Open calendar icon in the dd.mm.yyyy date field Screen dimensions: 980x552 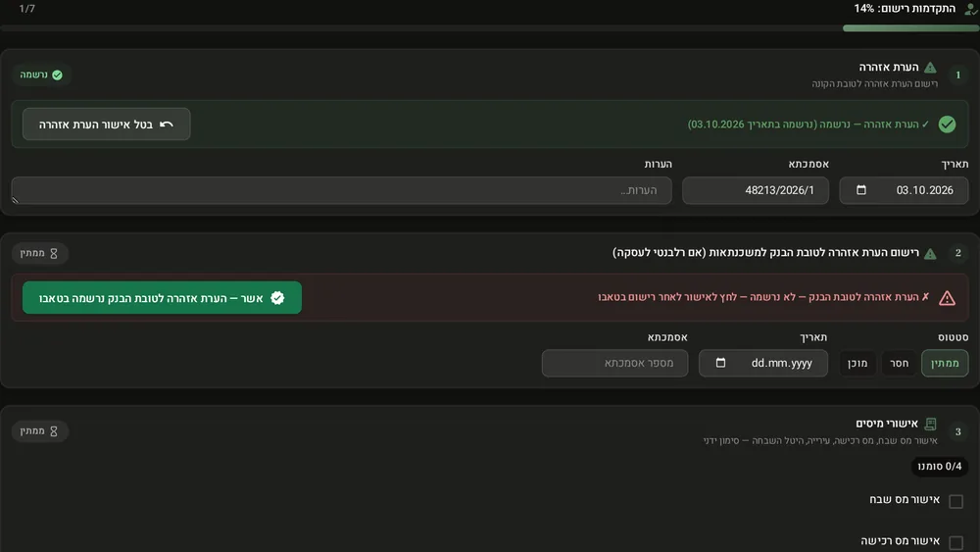(x=720, y=363)
